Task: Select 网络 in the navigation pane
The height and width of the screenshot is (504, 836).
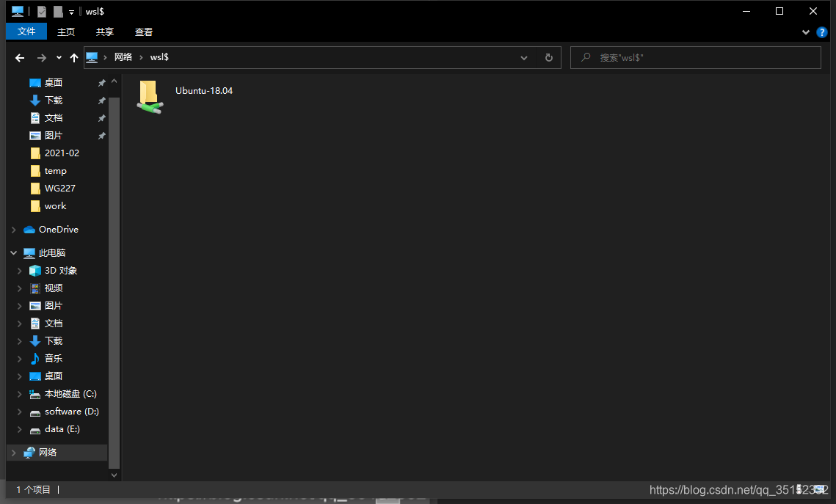Action: pos(48,453)
